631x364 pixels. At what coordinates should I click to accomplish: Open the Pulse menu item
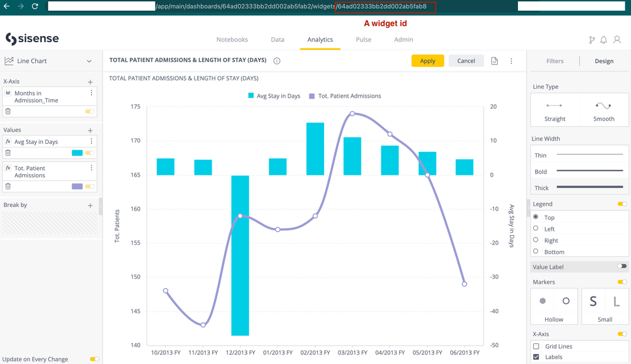coord(363,40)
